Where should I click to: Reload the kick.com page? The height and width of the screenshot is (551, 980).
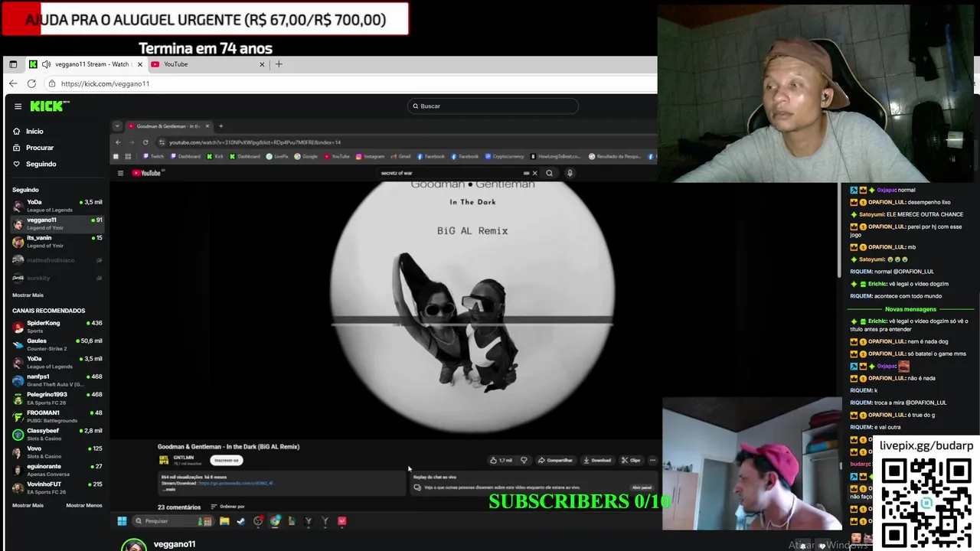click(31, 83)
